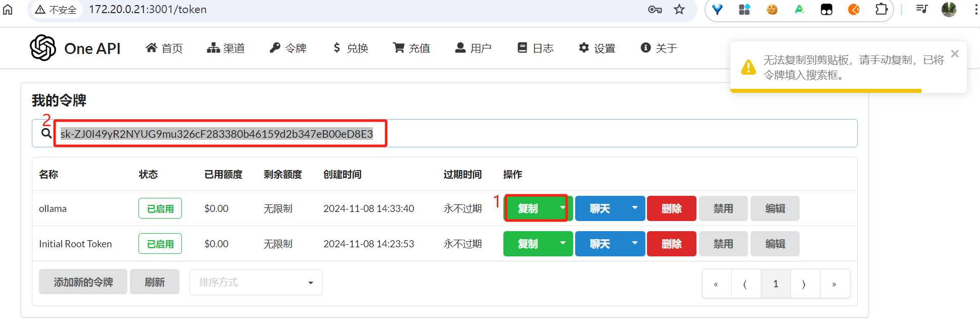
Task: Click the 状态 column header
Action: pos(148,174)
